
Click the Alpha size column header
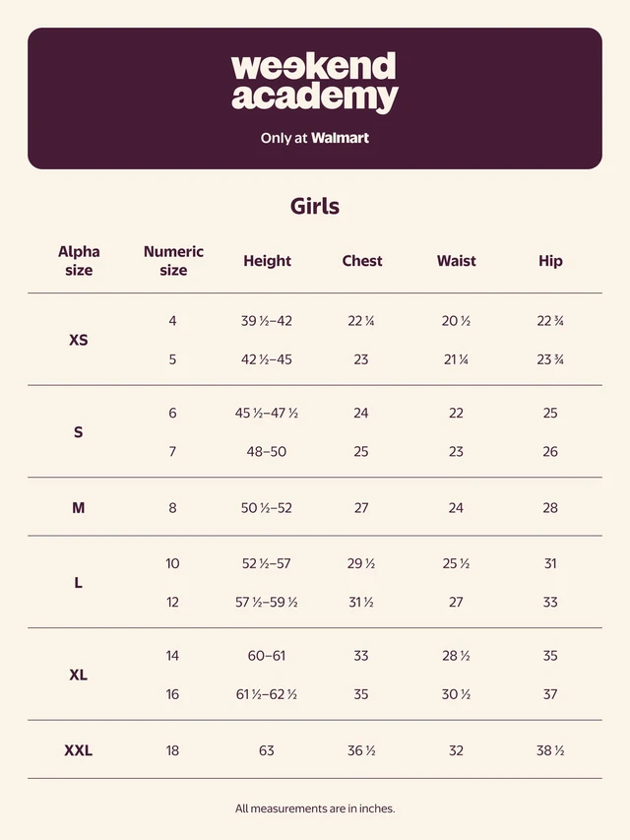click(79, 261)
